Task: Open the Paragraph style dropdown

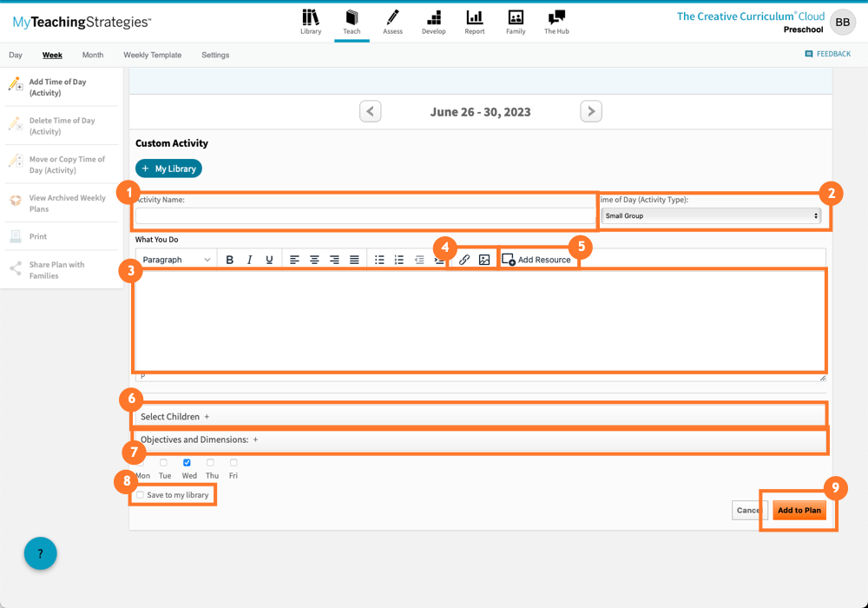Action: 176,258
